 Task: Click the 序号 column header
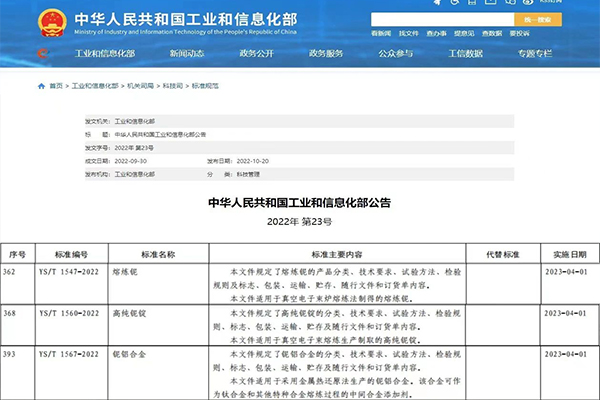click(18, 255)
